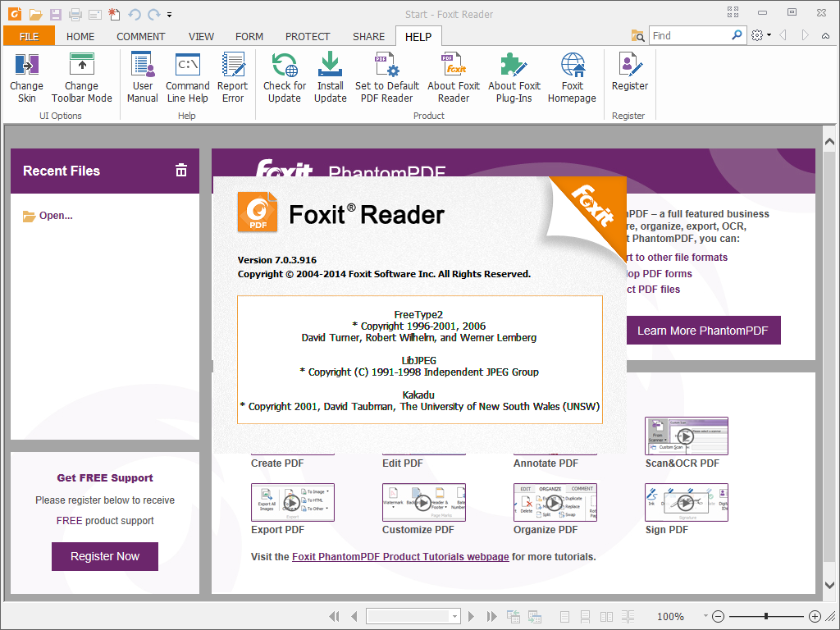Enable facing page layout

coord(605,616)
